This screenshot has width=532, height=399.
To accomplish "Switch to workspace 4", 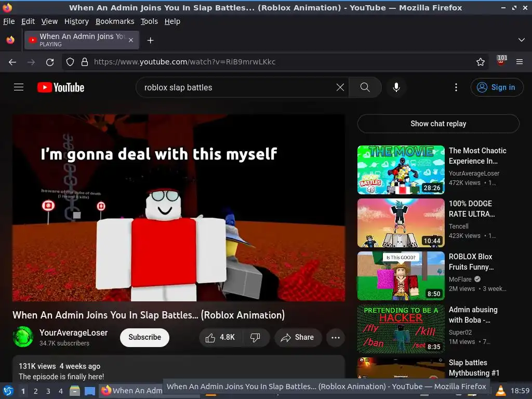I will click(60, 391).
